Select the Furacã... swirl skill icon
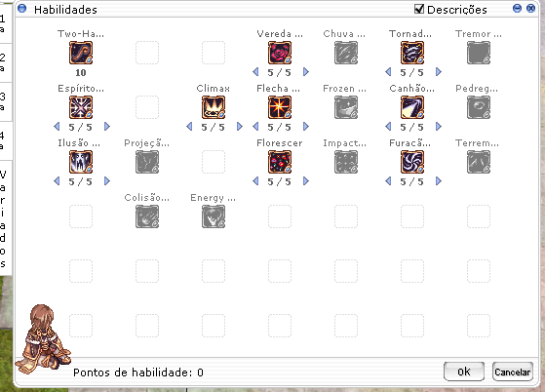545x392 pixels. 412,162
